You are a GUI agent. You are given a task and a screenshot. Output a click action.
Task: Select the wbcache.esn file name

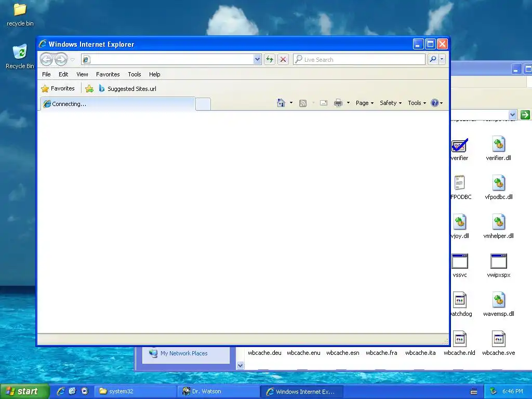(x=343, y=353)
